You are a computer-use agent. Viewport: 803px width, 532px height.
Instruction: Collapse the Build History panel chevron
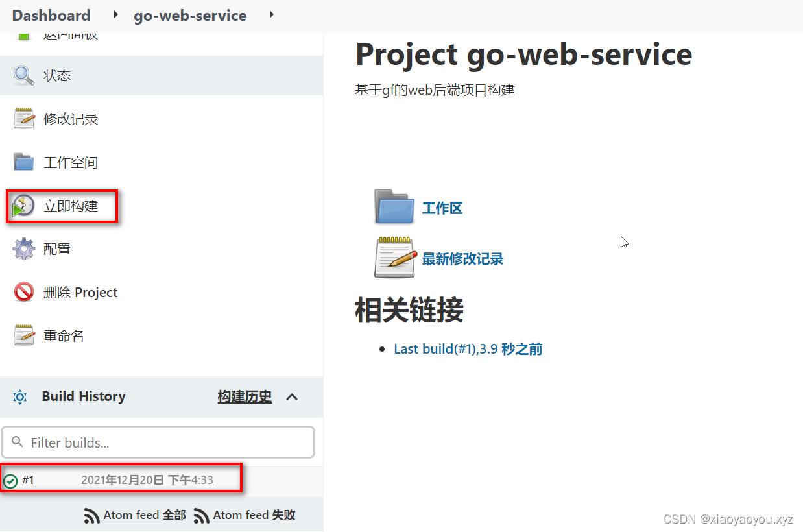[292, 396]
